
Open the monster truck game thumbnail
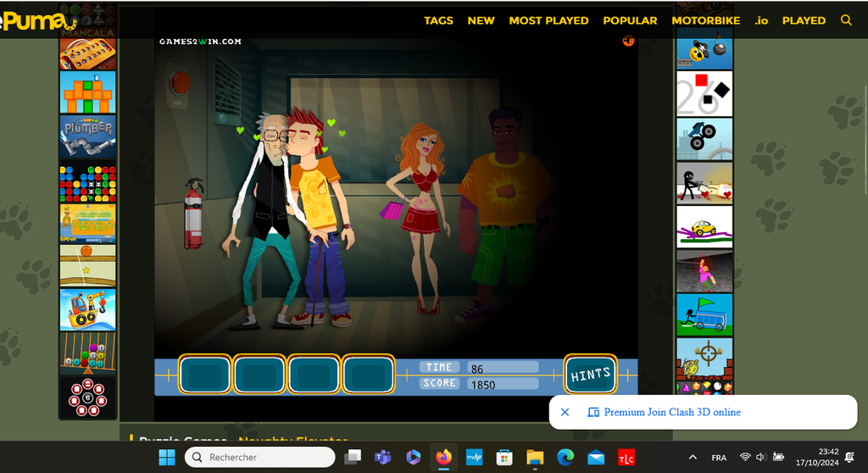[704, 137]
